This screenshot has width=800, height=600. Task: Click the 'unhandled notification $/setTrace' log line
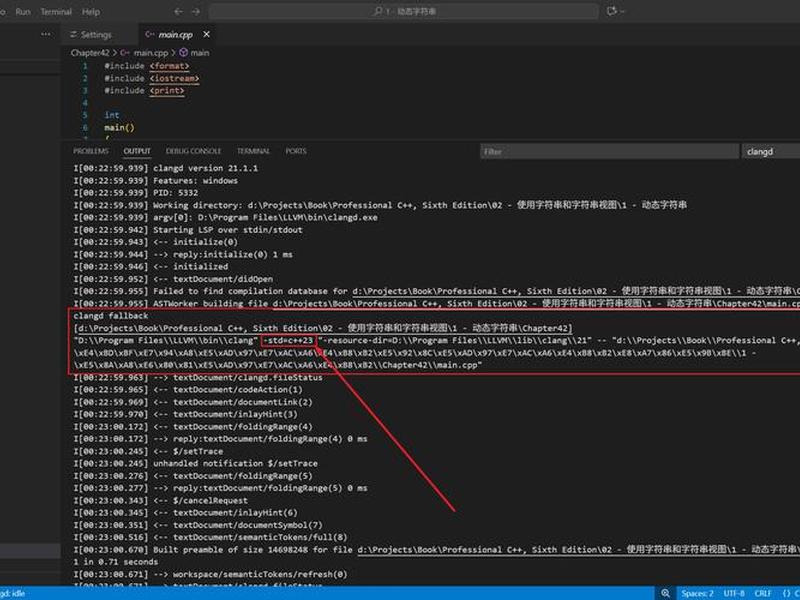click(x=195, y=464)
